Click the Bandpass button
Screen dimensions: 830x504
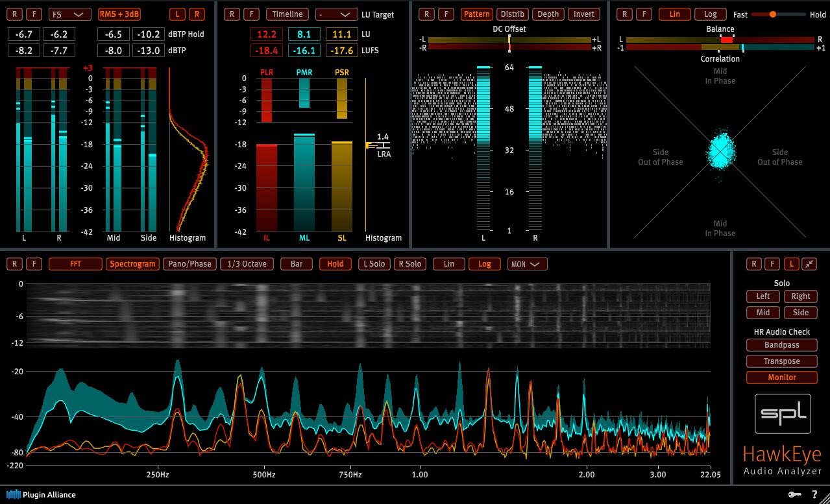781,345
